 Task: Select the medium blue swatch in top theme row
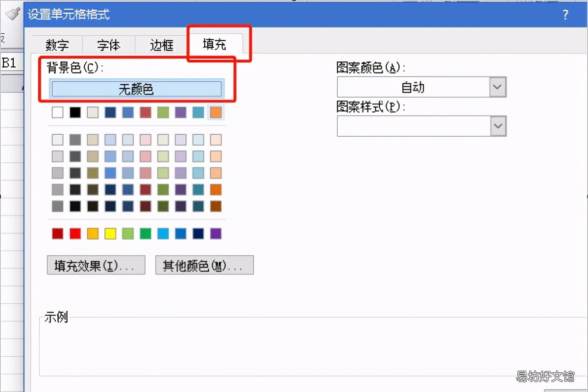coord(128,112)
